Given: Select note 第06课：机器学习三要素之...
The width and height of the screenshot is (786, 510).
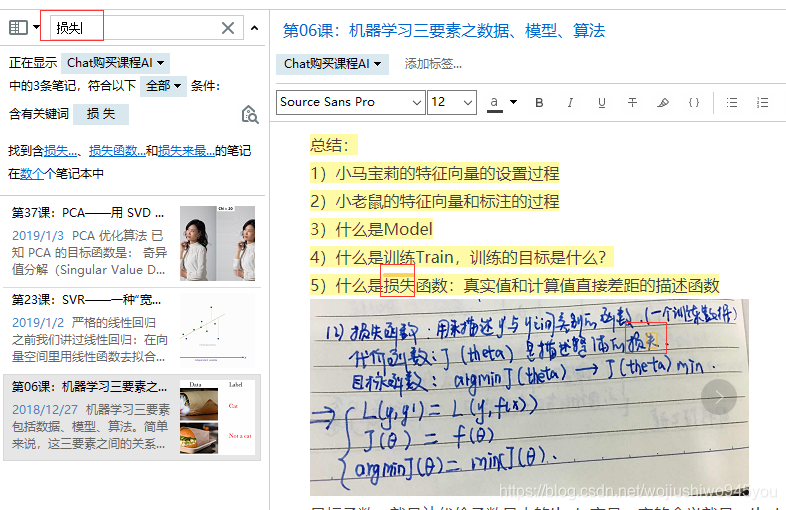Looking at the screenshot, I should coord(132,417).
